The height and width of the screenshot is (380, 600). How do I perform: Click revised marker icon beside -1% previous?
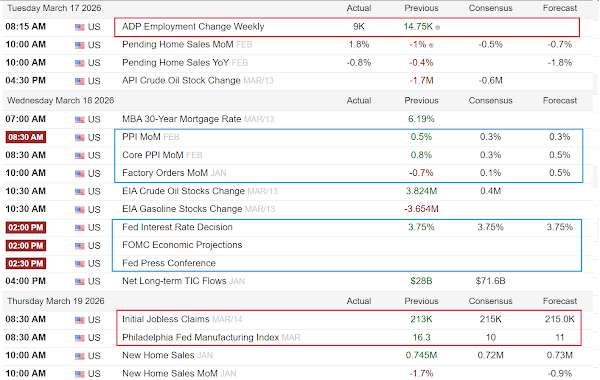431,45
